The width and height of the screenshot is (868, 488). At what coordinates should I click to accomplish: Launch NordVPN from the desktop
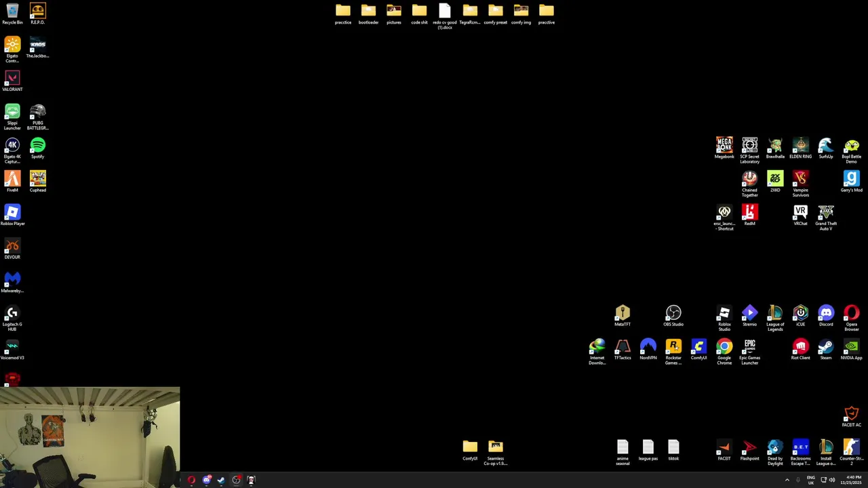point(648,349)
